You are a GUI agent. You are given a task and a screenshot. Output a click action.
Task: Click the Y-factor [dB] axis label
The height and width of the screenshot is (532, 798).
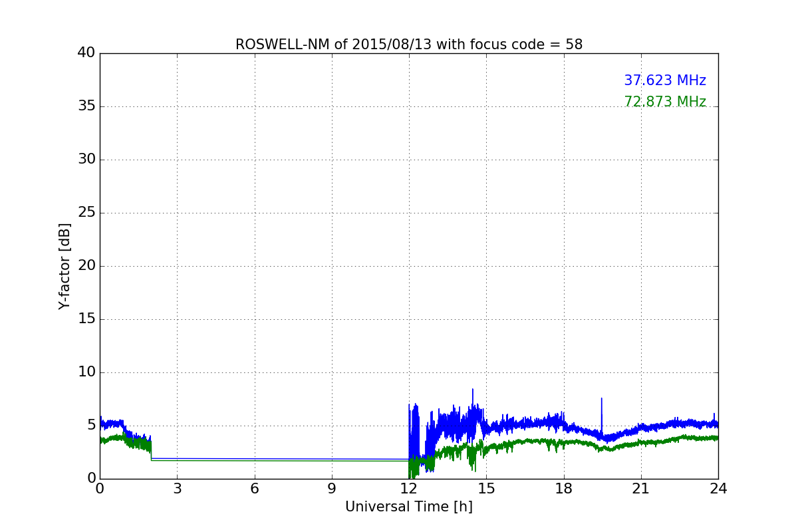pos(65,266)
